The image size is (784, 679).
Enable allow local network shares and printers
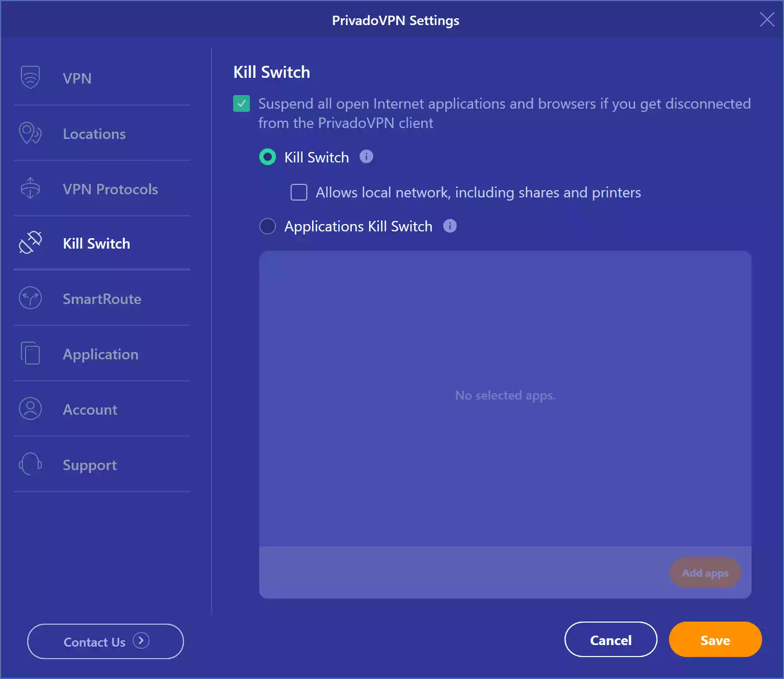click(298, 192)
